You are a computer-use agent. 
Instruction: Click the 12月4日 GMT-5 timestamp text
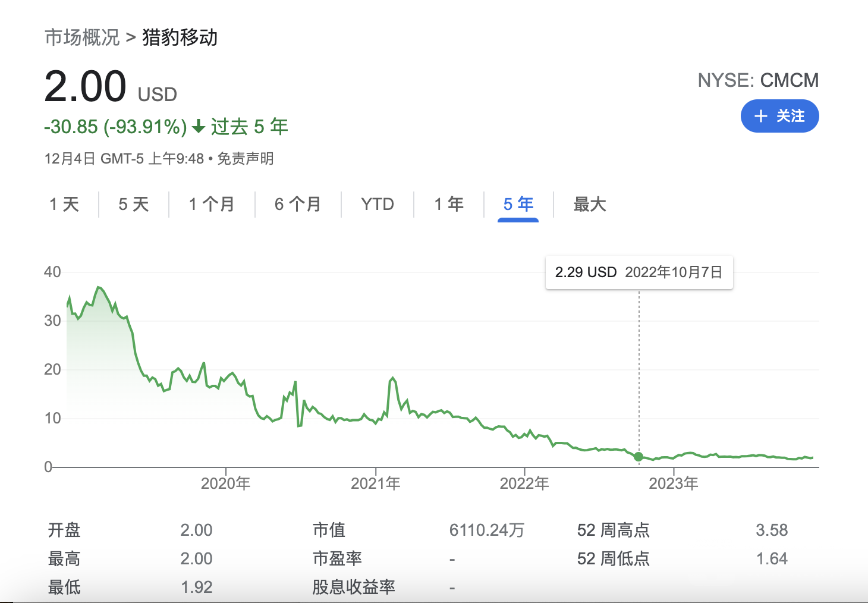point(124,159)
